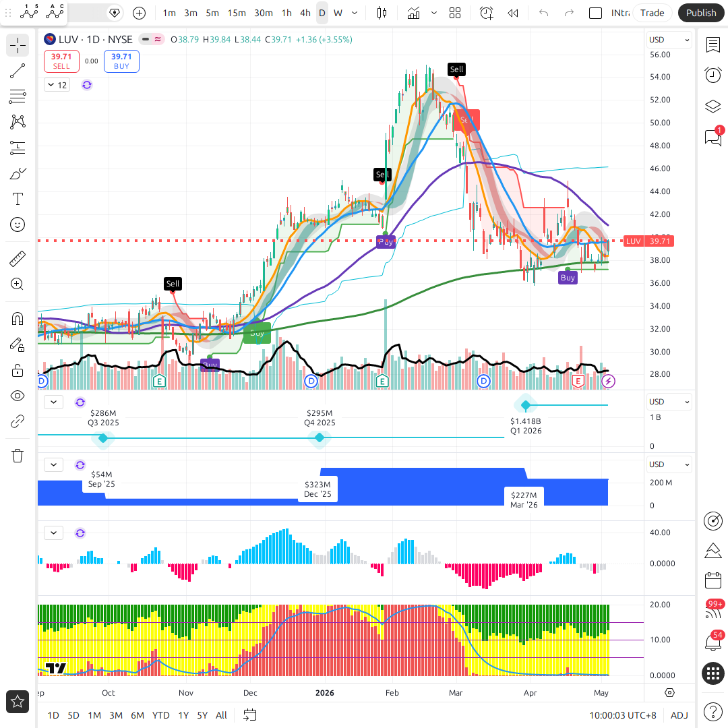This screenshot has height=728, width=728.
Task: Open the chart patterns tool
Action: [x=18, y=122]
